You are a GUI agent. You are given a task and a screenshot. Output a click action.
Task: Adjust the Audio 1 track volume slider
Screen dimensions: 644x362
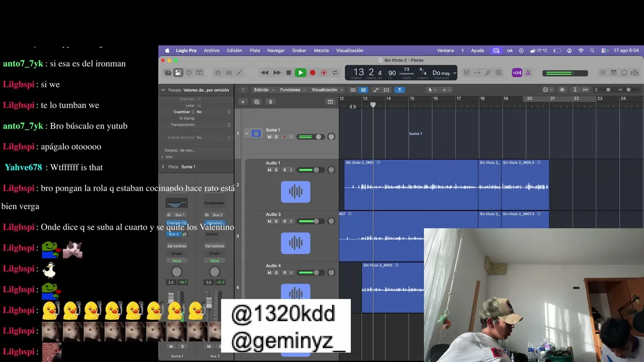pyautogui.click(x=309, y=170)
